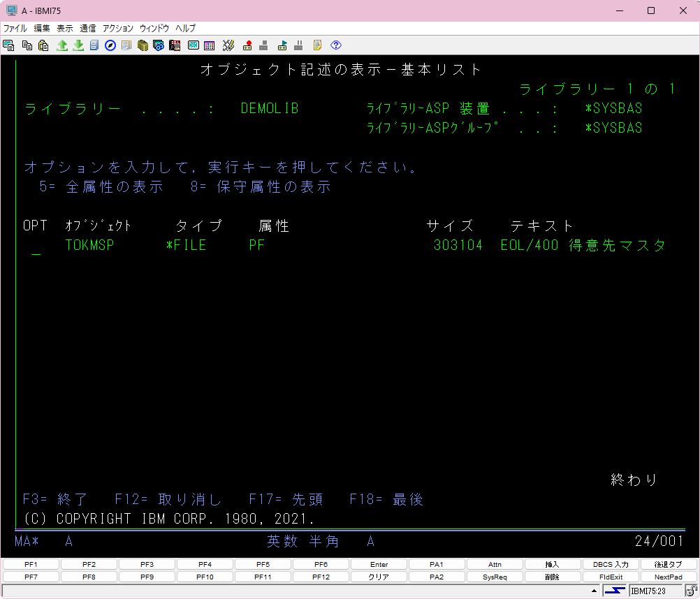Click the PF3 keypad button
Viewport: 700px width, 599px height.
pos(147,564)
